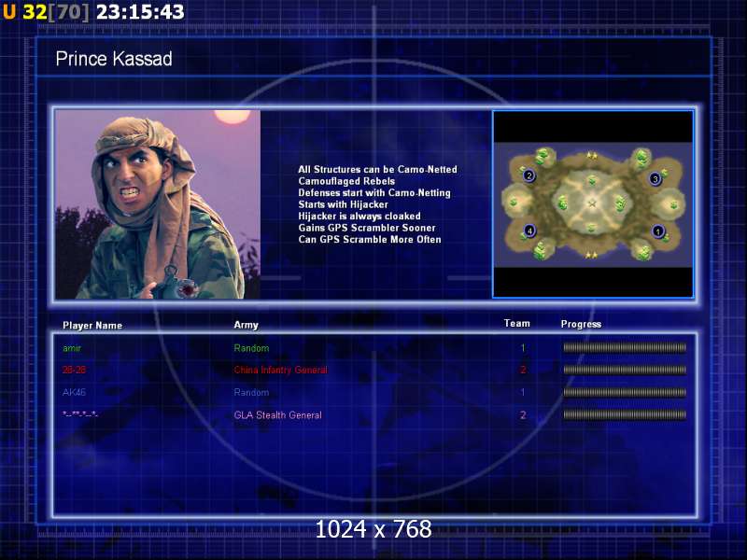Click the "Camouflaged Rebels" line
This screenshot has width=747, height=560.
tap(346, 181)
